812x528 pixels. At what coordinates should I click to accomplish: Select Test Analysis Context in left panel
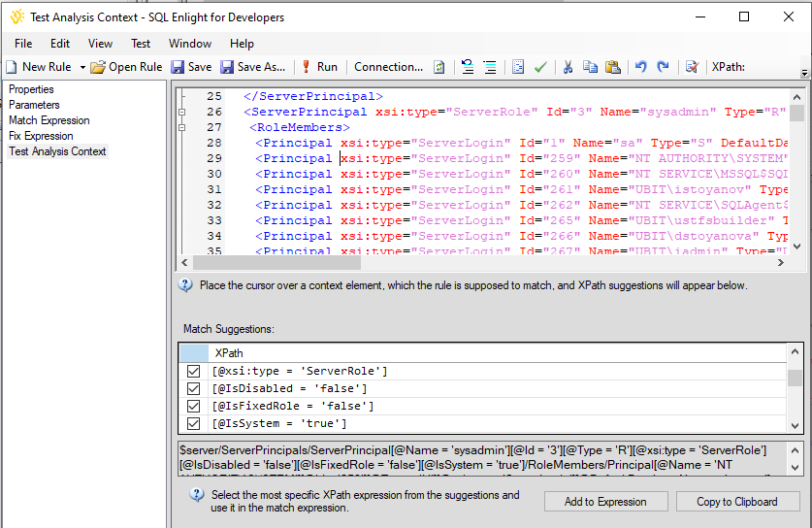(57, 151)
